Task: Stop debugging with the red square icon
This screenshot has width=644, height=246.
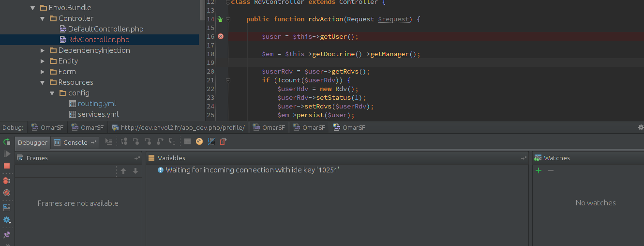Action: tap(7, 166)
